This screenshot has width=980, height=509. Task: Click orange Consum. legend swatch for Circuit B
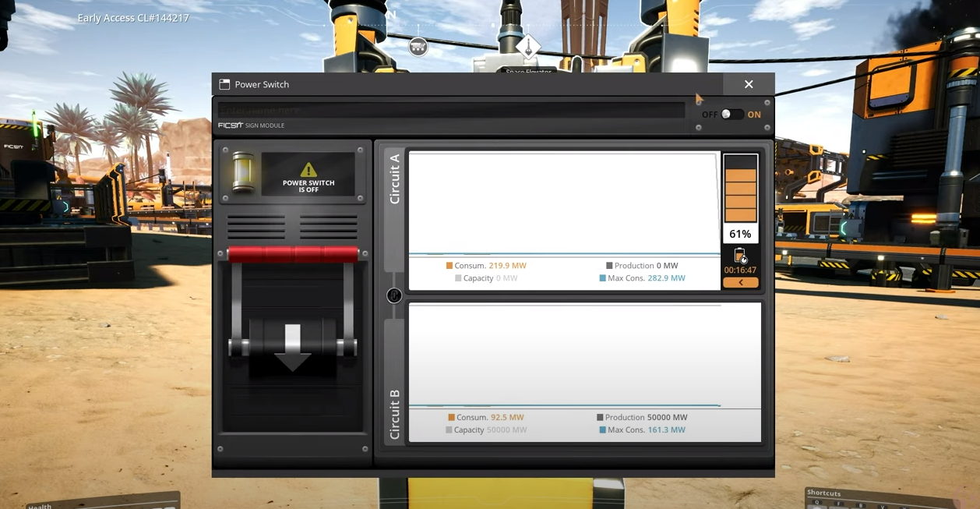click(451, 418)
